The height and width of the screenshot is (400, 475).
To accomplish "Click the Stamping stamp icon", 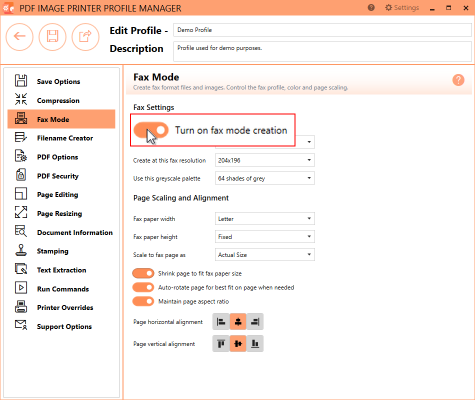I will (x=21, y=250).
